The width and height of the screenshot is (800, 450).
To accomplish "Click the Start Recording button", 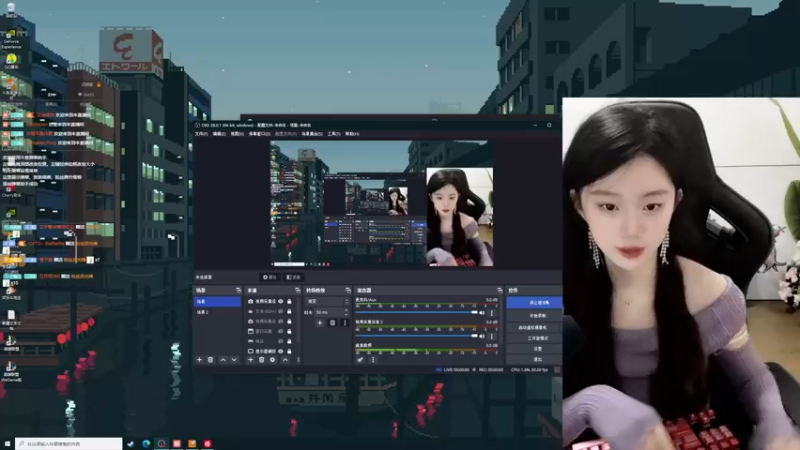I will point(534,316).
